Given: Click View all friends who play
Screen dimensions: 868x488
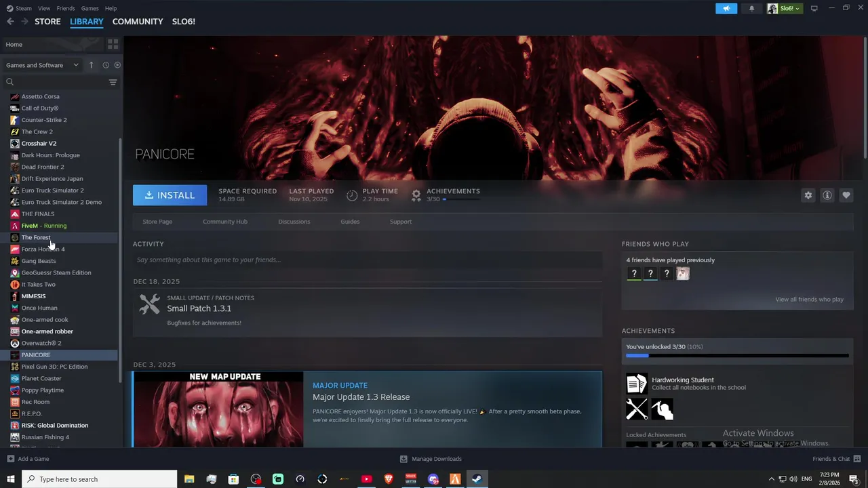Looking at the screenshot, I should coord(810,300).
